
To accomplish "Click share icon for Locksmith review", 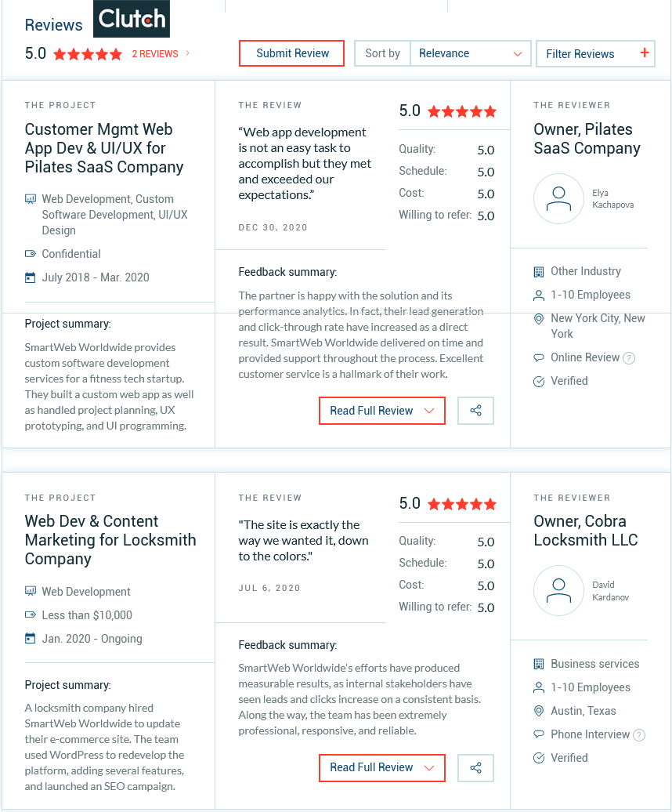I will tap(475, 767).
